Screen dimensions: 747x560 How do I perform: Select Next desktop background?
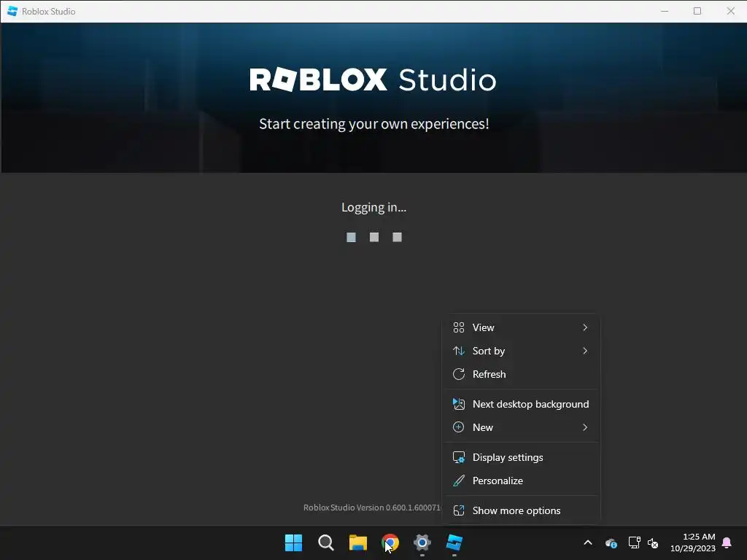click(521, 404)
